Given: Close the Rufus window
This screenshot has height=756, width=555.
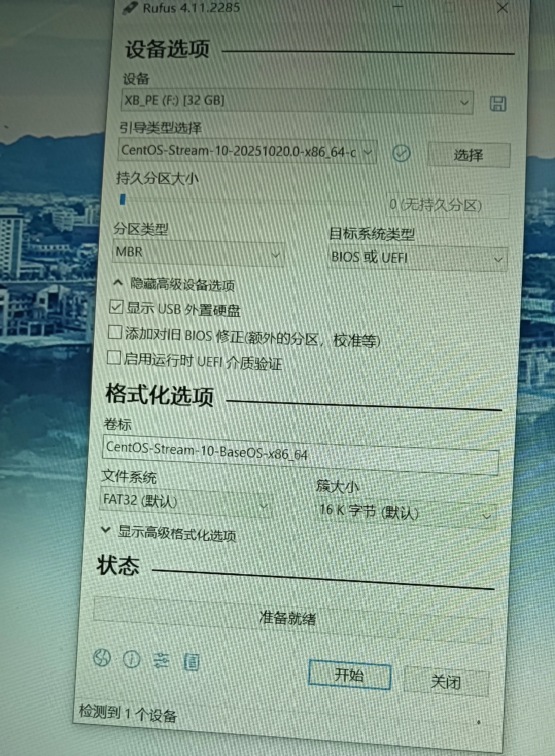Looking at the screenshot, I should (x=502, y=8).
